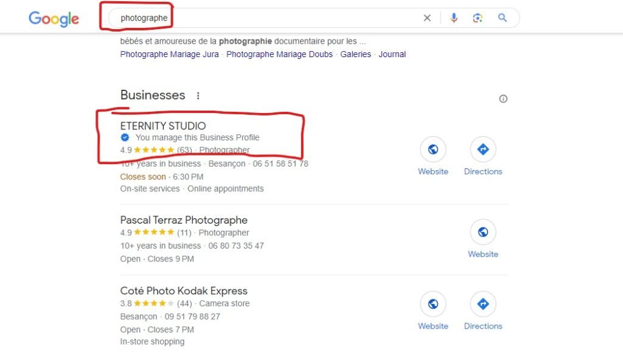This screenshot has width=623, height=364.
Task: Open the Coté Photo Kodak Express listing
Action: pyautogui.click(x=184, y=290)
